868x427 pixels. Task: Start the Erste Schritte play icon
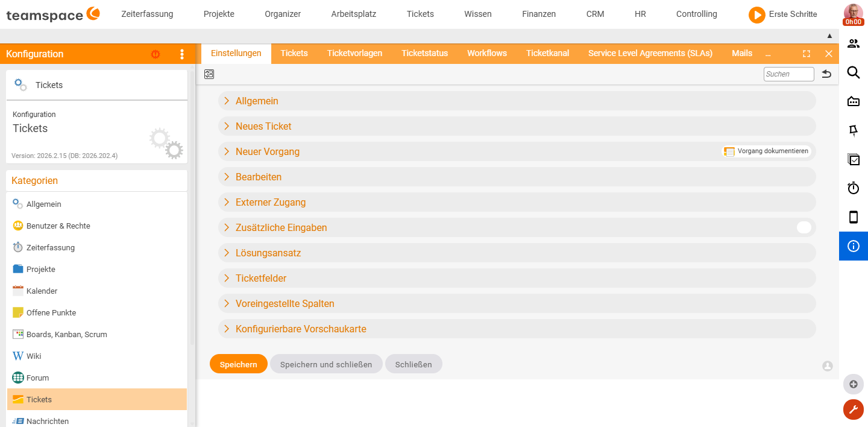click(x=756, y=14)
